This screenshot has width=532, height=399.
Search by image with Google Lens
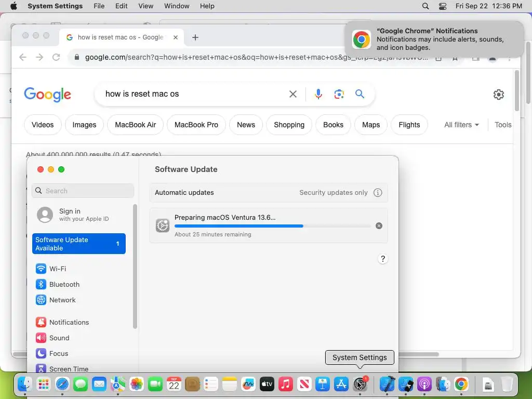point(339,94)
